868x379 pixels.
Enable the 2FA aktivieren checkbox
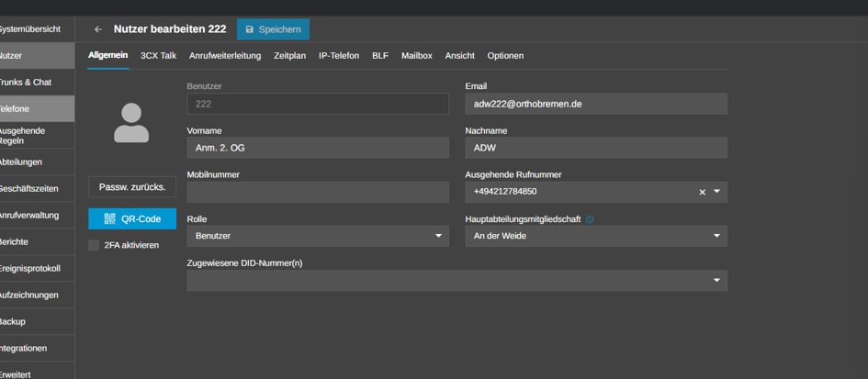click(x=94, y=245)
